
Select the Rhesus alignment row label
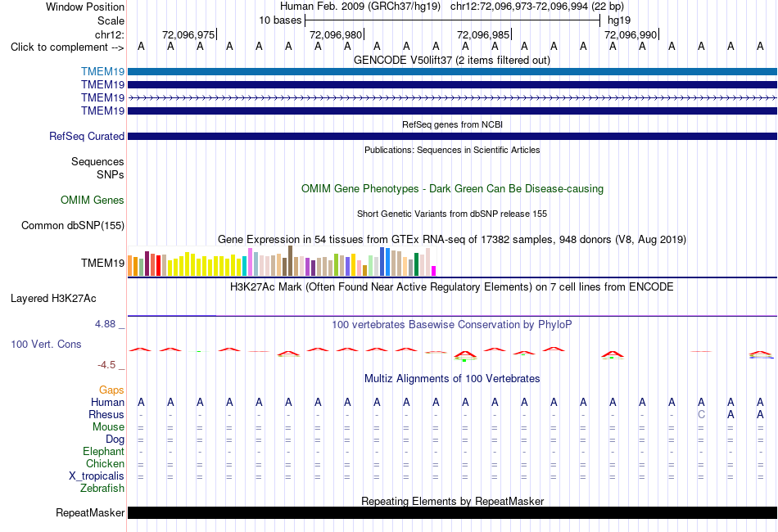[106, 414]
